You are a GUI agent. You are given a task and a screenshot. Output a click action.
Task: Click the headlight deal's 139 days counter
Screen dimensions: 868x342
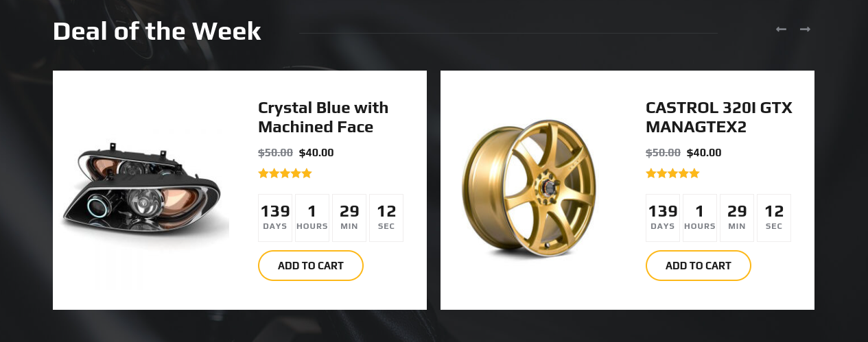(275, 218)
